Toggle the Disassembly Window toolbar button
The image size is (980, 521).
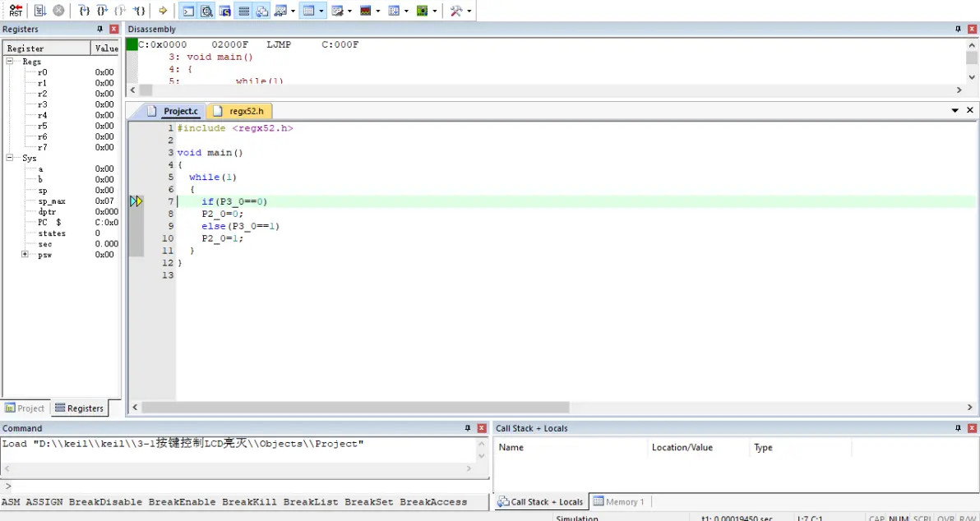(x=206, y=11)
